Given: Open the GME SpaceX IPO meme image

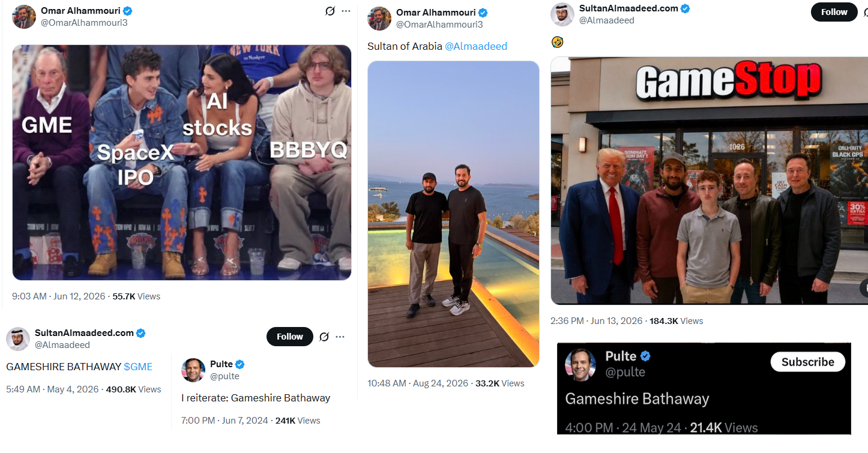Looking at the screenshot, I should point(182,163).
